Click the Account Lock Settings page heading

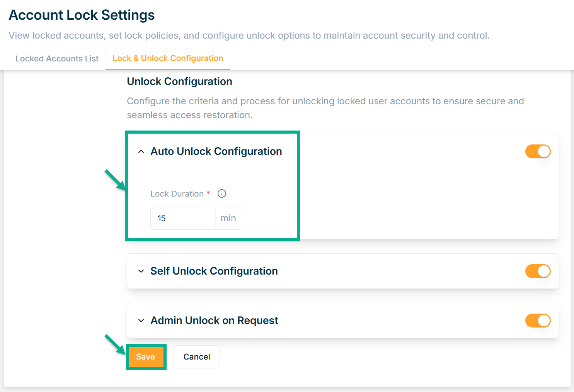coord(82,15)
